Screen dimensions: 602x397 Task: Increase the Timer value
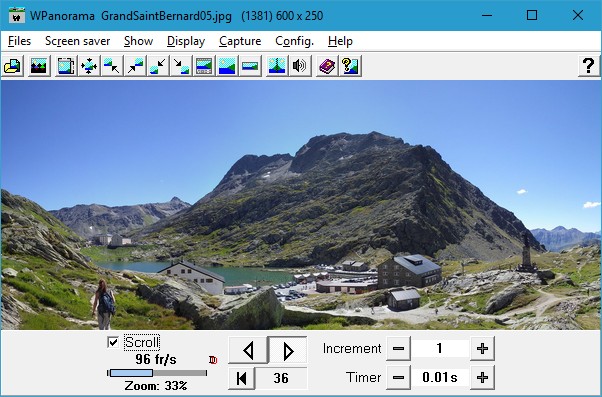[482, 377]
